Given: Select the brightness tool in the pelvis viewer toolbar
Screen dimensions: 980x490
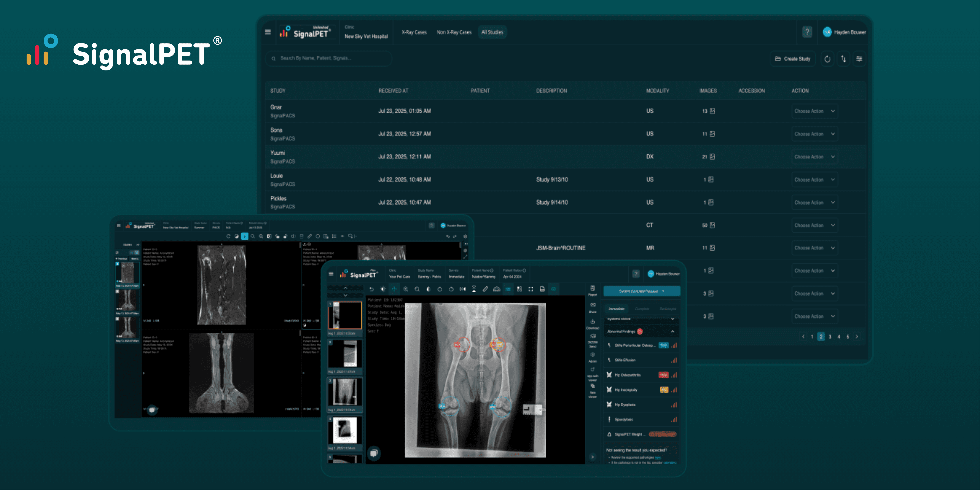Looking at the screenshot, I should pos(383,289).
